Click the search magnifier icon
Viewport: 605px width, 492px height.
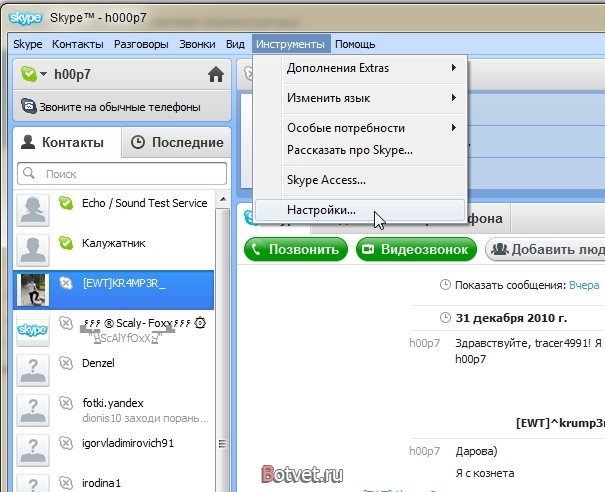pos(29,173)
